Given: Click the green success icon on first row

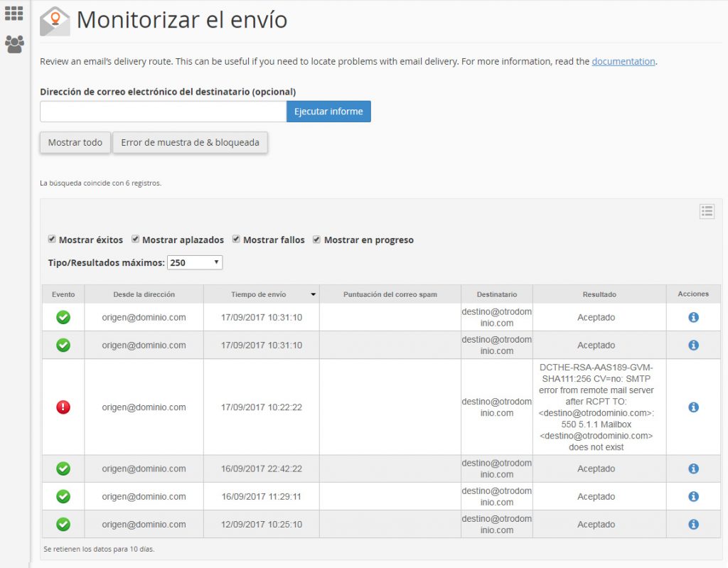Looking at the screenshot, I should [x=63, y=317].
